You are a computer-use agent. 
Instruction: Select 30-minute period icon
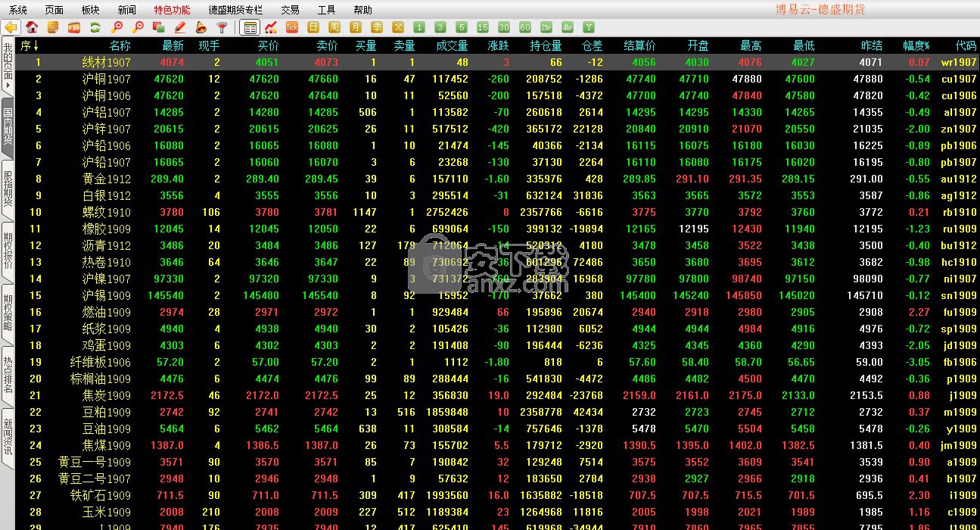point(504,27)
